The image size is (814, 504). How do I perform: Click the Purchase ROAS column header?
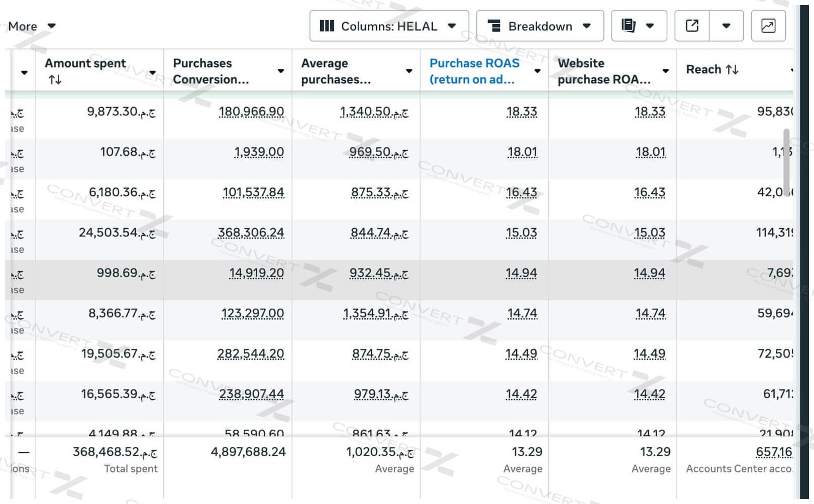point(474,71)
